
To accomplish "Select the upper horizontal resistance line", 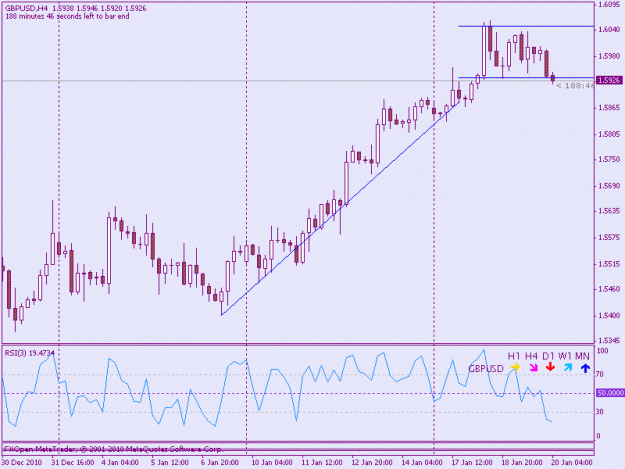I will (526, 26).
